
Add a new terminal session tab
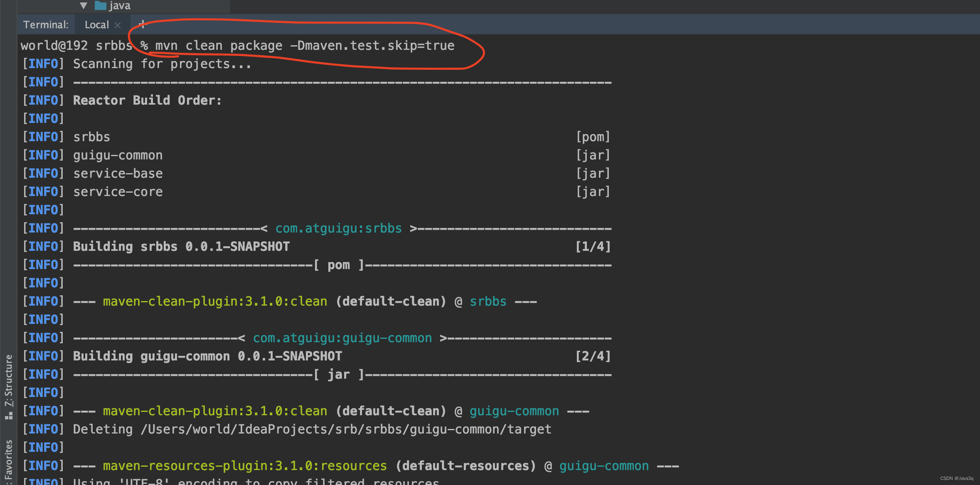click(x=142, y=24)
